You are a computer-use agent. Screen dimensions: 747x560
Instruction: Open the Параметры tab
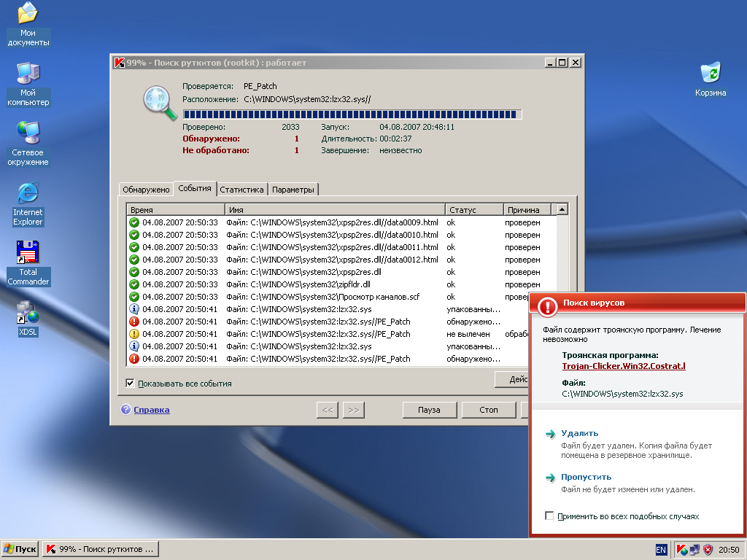point(293,190)
